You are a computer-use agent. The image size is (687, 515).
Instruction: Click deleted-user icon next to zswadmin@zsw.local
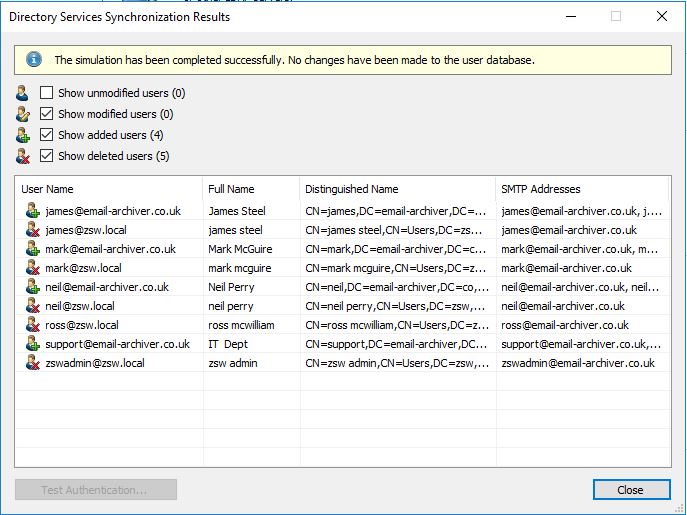(x=33, y=363)
